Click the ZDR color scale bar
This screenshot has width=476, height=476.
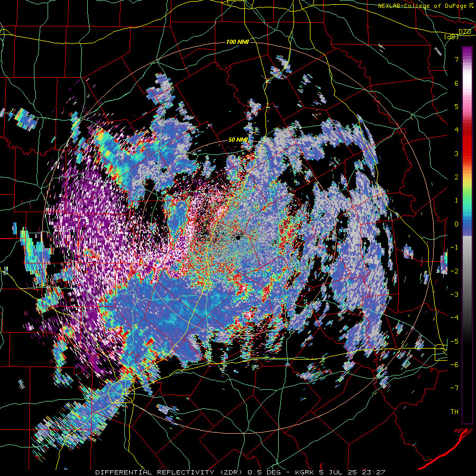(467, 235)
